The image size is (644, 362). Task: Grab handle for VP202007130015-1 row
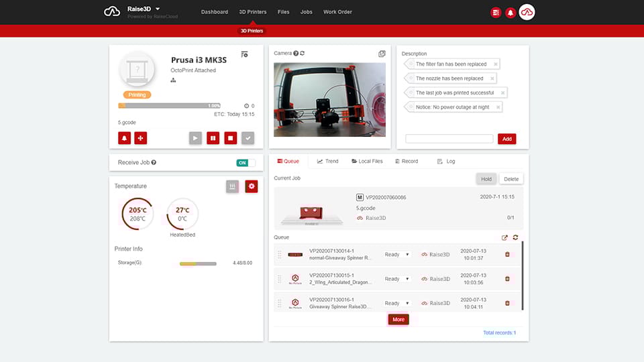(280, 279)
